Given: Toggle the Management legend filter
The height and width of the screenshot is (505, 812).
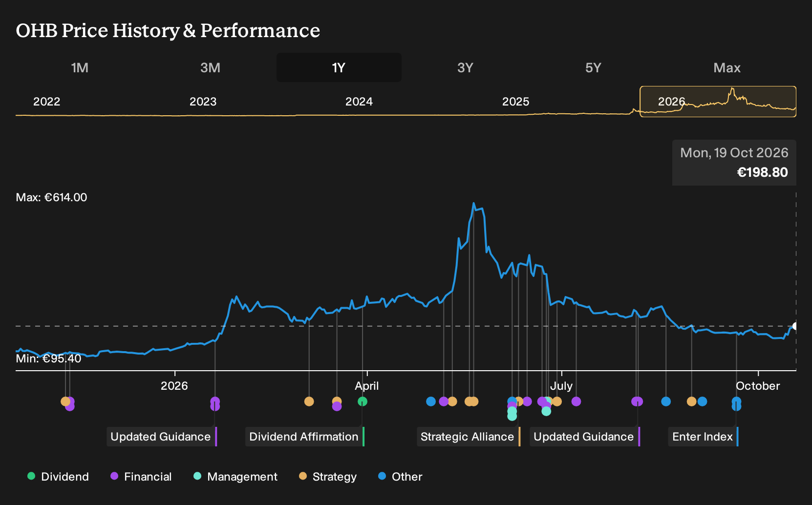Looking at the screenshot, I should (235, 477).
